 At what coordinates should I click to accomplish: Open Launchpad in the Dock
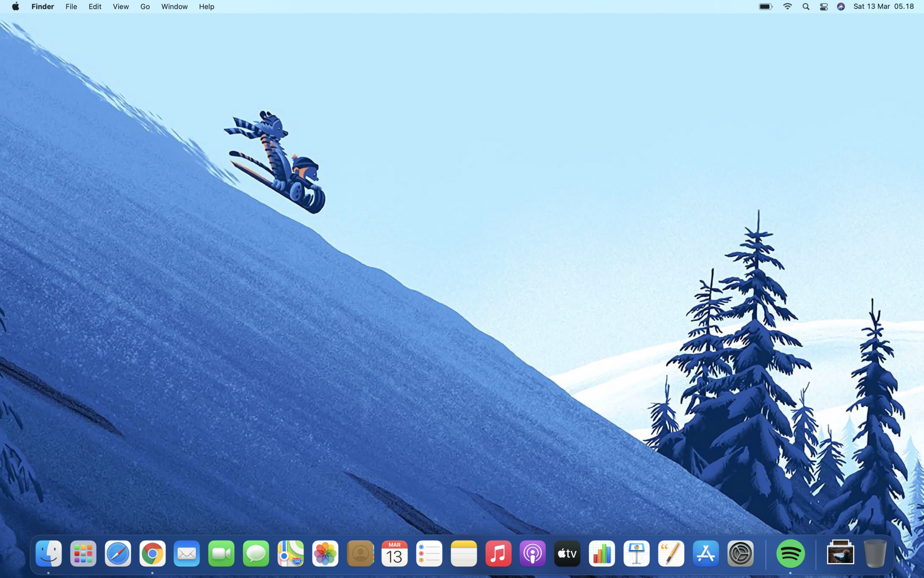(83, 553)
